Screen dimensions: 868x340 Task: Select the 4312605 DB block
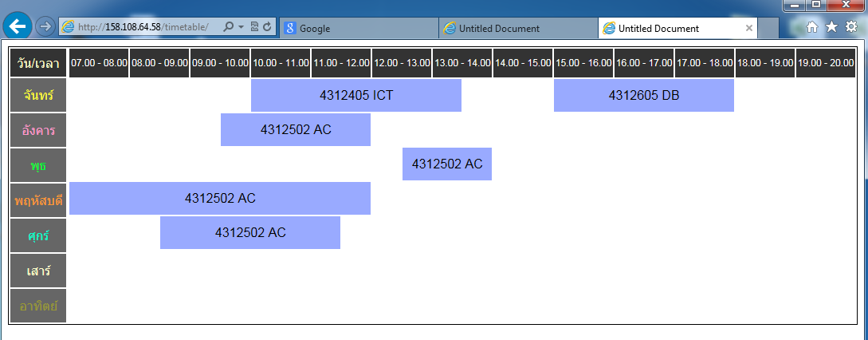(x=644, y=96)
